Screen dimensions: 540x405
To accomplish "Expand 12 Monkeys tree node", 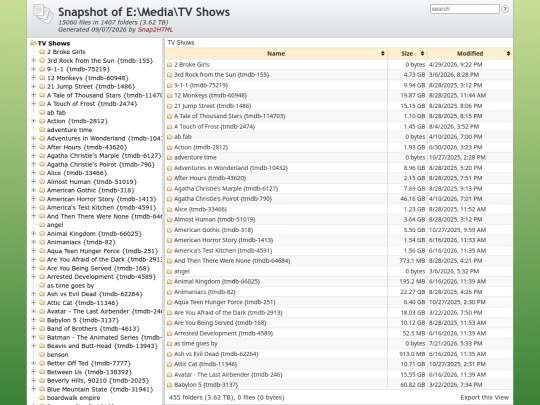I will tap(34, 77).
